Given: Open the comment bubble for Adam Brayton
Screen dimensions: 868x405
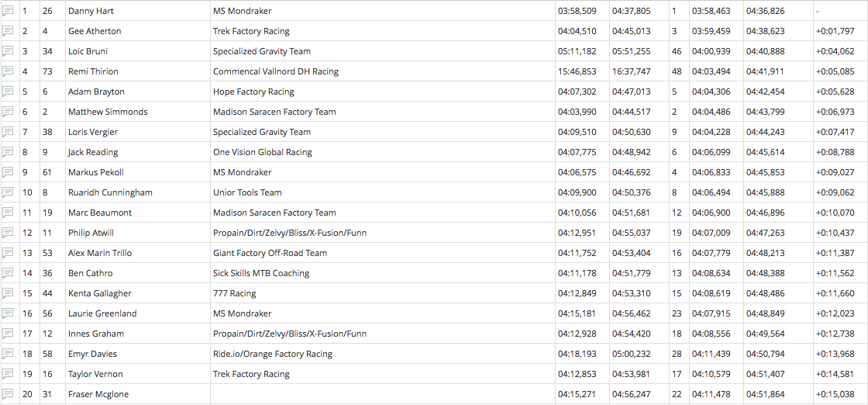Looking at the screenshot, I should pos(9,92).
